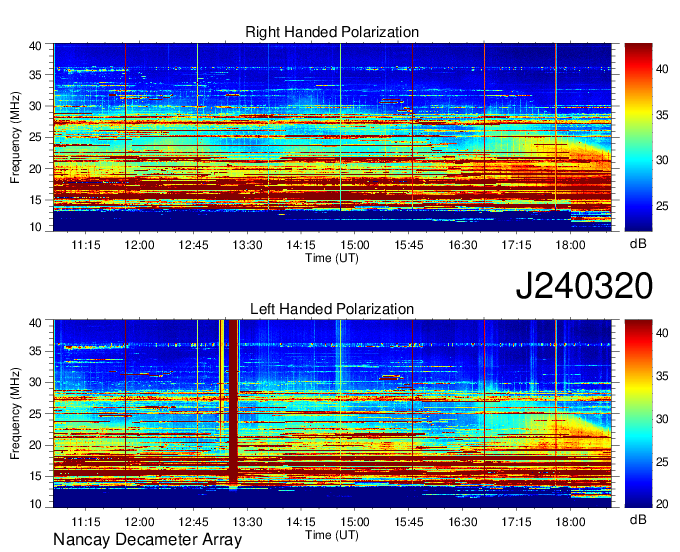Click the 30 MHz frequency tick on the upper plot
The image size is (680, 552).
click(35, 106)
